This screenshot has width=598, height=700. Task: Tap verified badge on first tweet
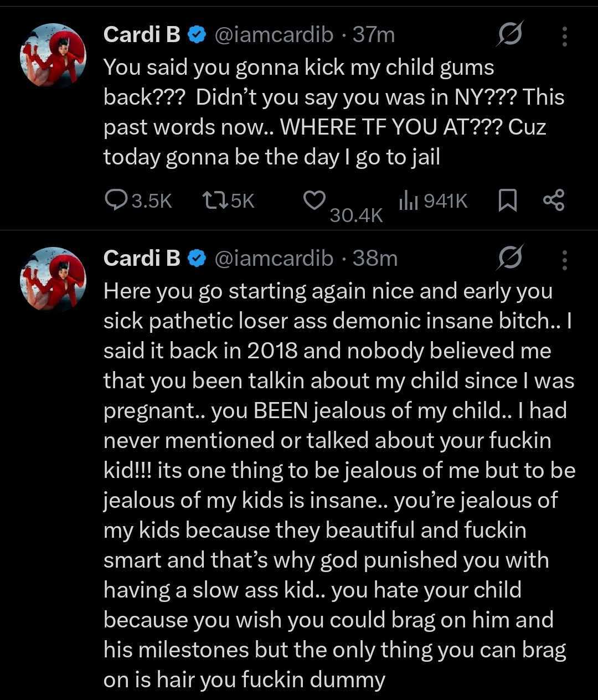[x=197, y=35]
